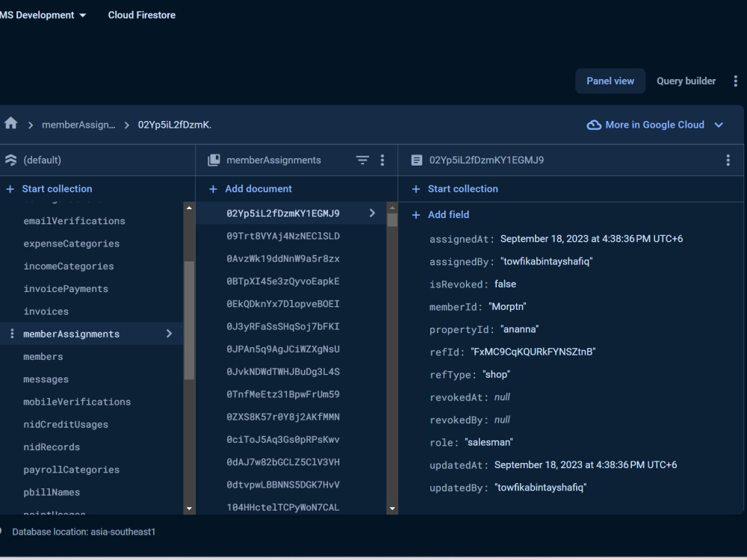747x560 pixels.
Task: Click plus icon by document's Start collection
Action: coord(416,189)
